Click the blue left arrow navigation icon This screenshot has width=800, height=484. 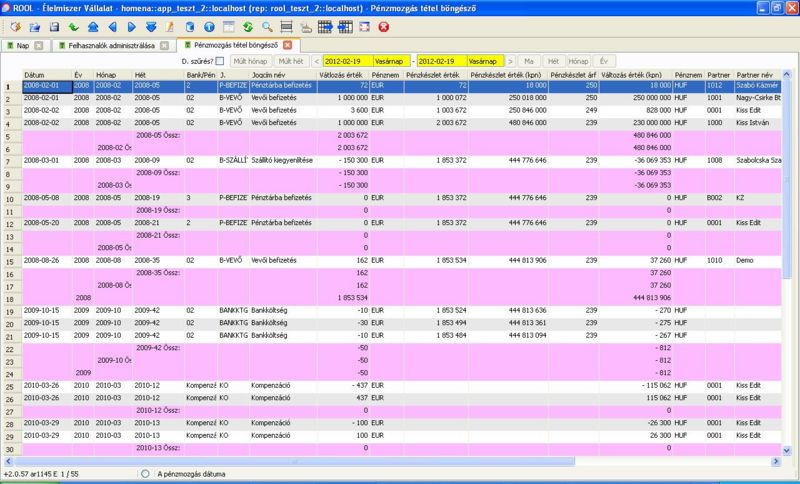(110, 26)
